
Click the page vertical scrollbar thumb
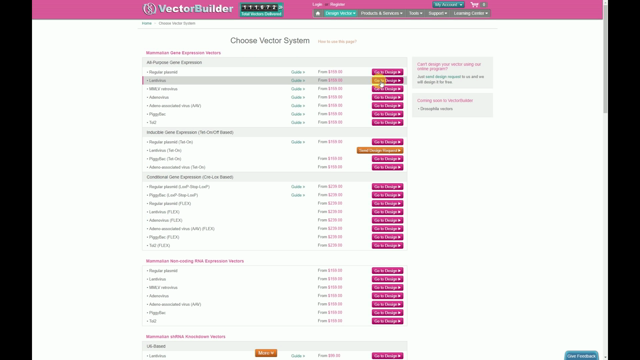605,59
